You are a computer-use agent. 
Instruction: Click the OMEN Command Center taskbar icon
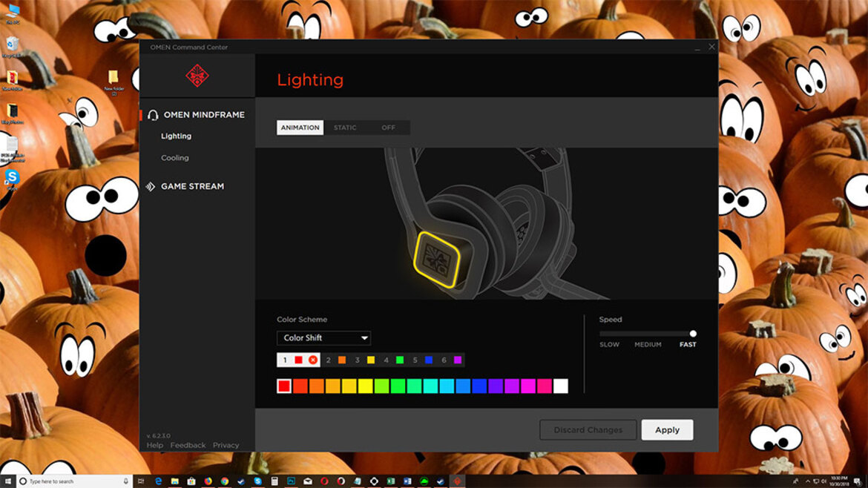tap(457, 481)
